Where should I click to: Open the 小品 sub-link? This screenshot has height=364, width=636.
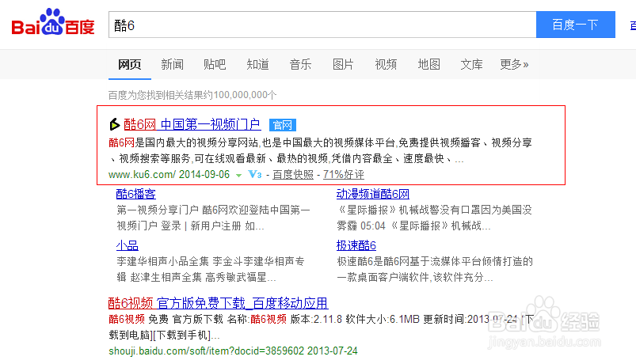[x=127, y=245]
